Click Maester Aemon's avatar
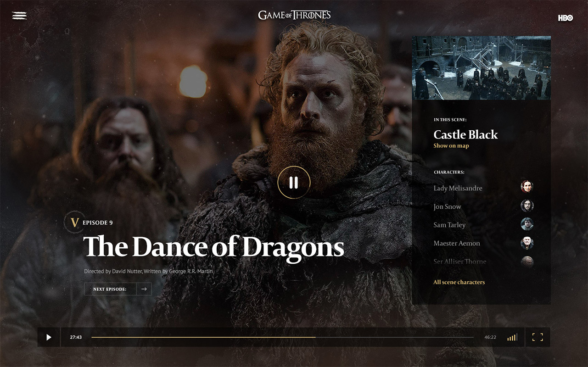 [x=527, y=243]
